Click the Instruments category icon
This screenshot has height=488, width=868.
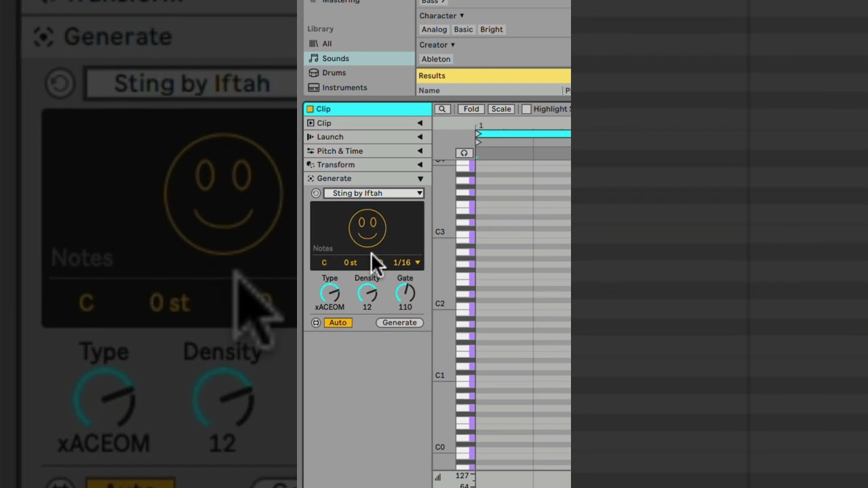point(313,87)
